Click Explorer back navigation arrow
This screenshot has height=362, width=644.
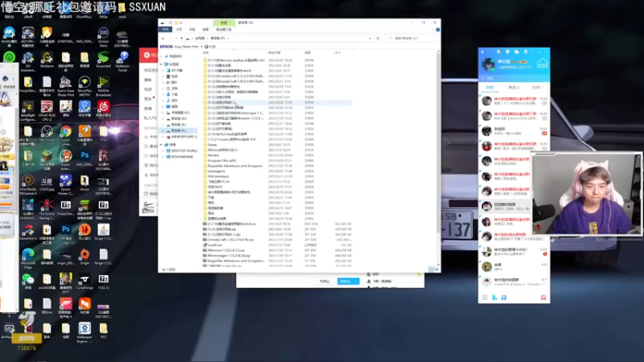coord(163,38)
